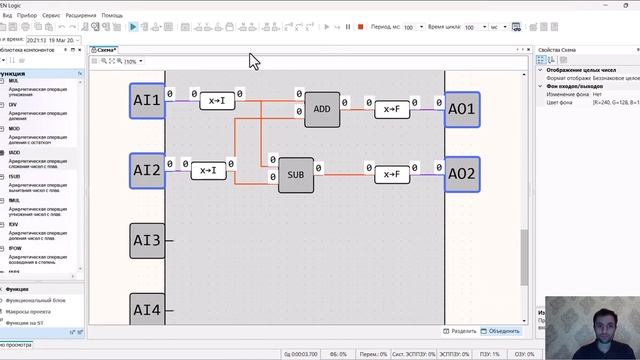Screen dimensions: 640x360
Task: Open the Прибор menu
Action: 27,16
